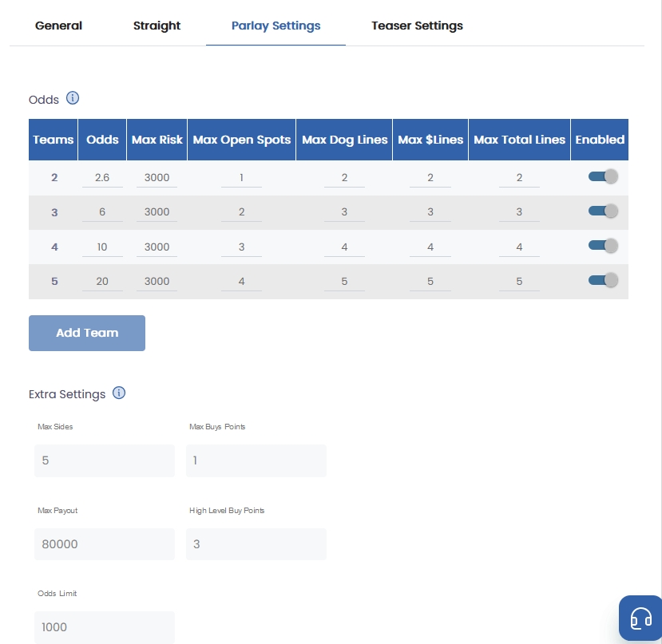
Task: Disable the 3 teams parlay row switch
Action: coord(603,211)
